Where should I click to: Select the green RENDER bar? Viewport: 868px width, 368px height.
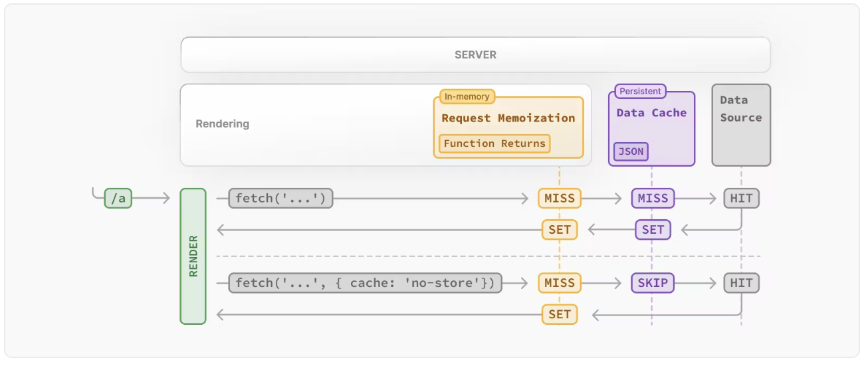pos(193,256)
